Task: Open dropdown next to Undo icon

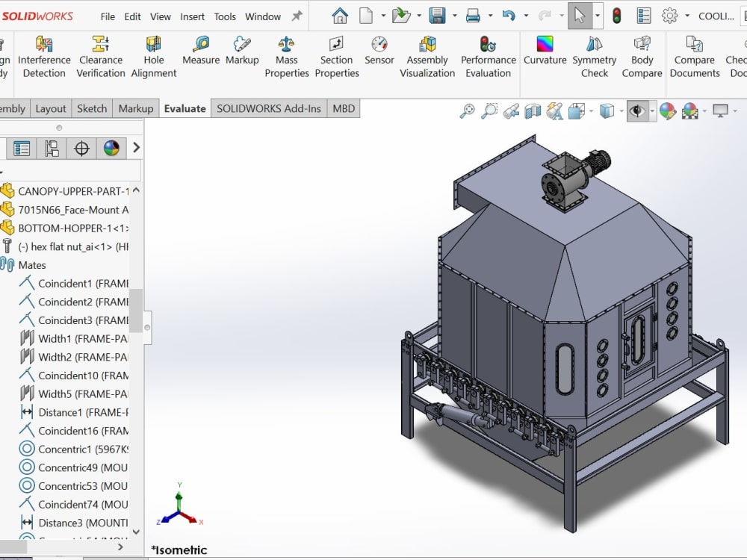Action: pos(526,16)
